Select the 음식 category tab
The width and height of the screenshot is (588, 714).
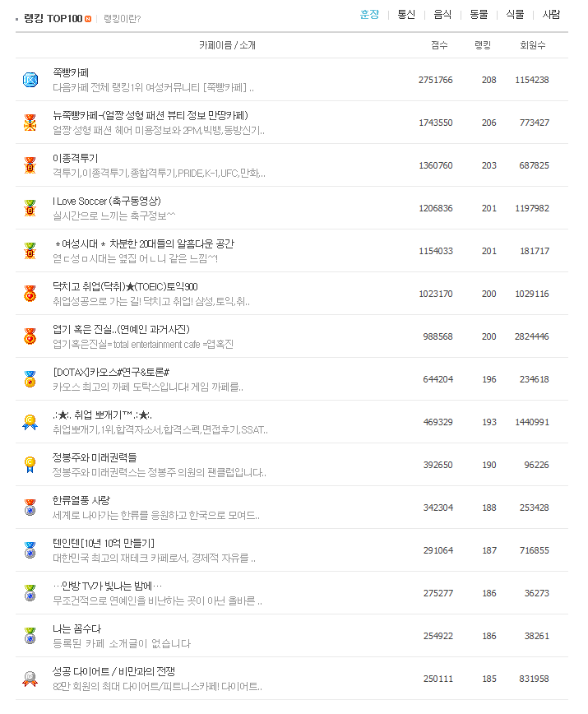[x=442, y=15]
